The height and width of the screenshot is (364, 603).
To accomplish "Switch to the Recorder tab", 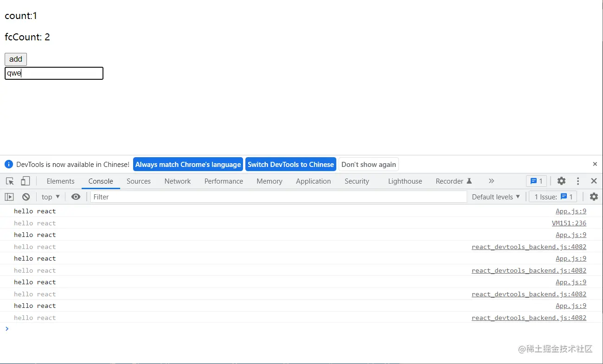I will [x=454, y=181].
